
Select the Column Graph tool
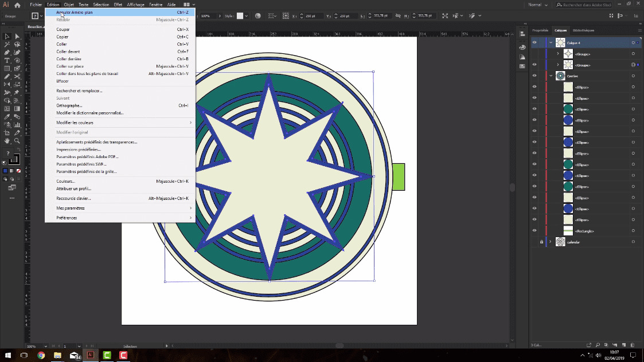[x=16, y=125]
